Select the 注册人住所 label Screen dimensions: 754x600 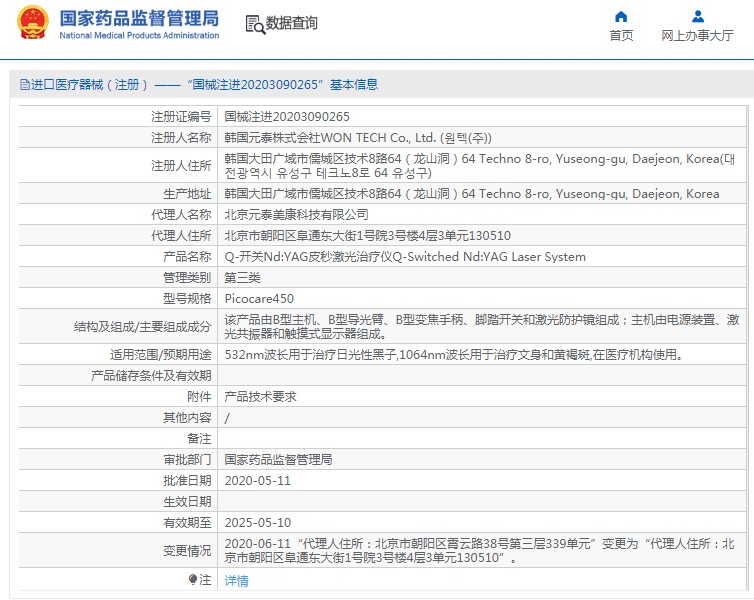click(181, 166)
